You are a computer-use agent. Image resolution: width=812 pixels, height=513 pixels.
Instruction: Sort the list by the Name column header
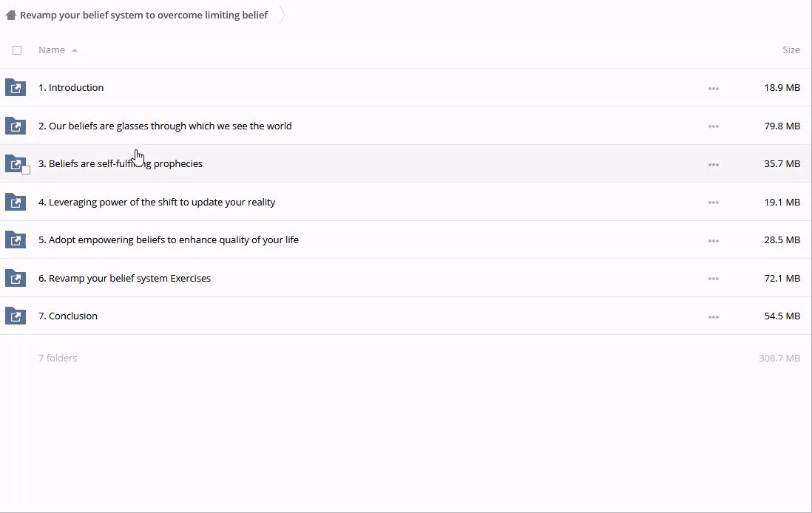point(52,50)
